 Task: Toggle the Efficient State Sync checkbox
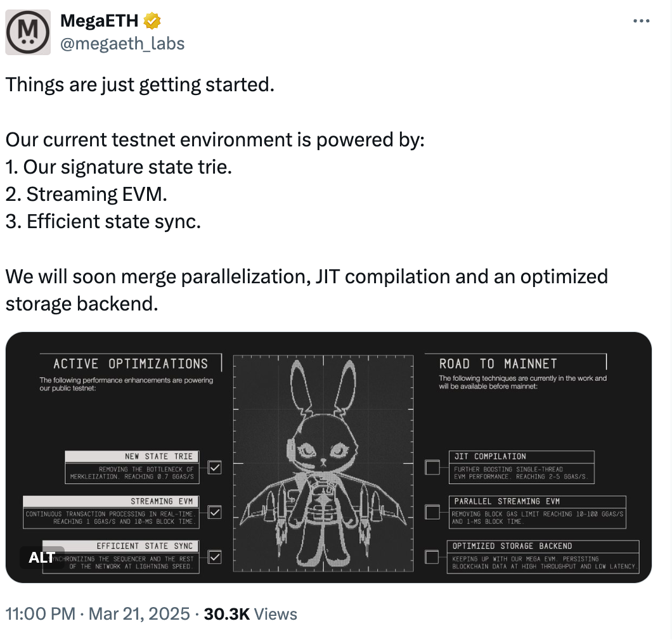215,557
